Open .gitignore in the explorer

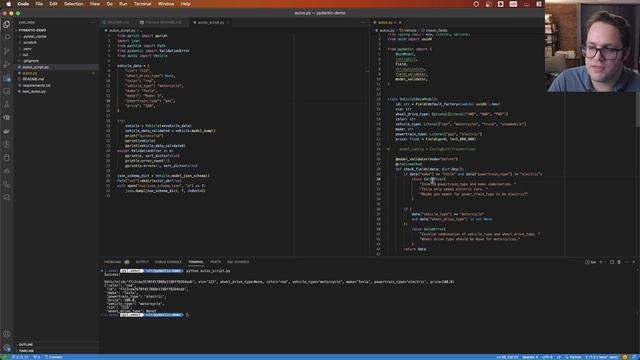point(31,61)
